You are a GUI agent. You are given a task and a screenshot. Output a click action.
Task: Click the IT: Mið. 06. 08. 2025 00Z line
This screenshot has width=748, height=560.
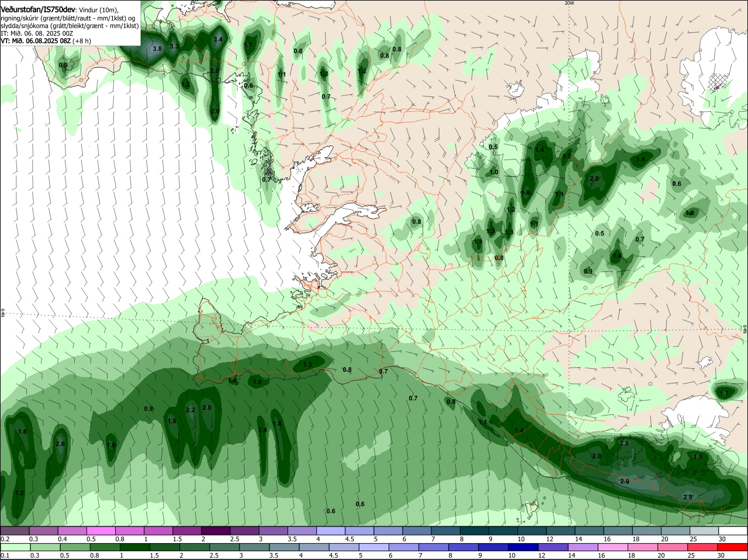(x=37, y=33)
